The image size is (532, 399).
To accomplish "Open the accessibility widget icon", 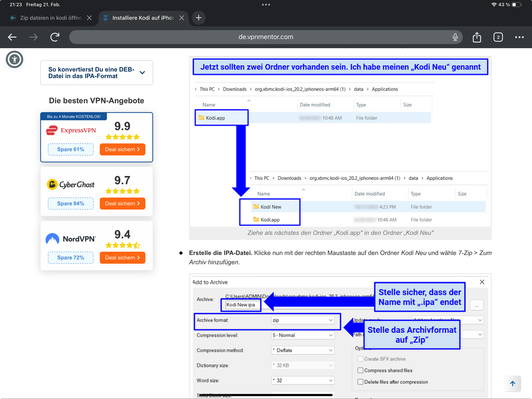I will coord(15,60).
